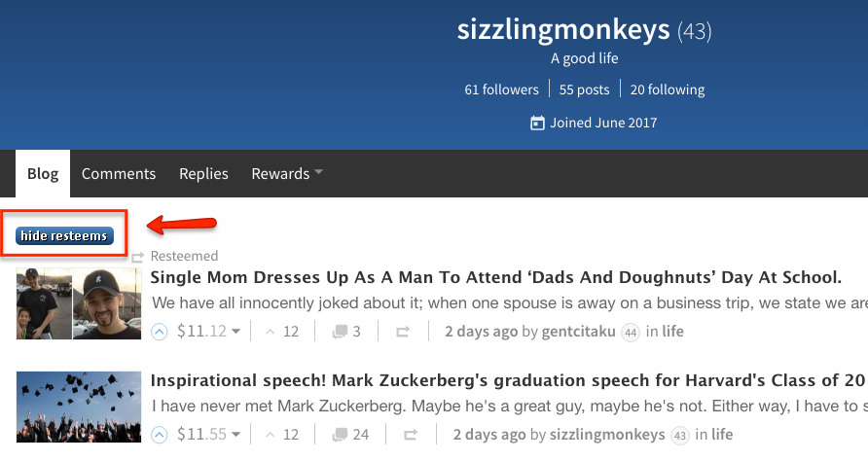The image size is (868, 461).
Task: Open the Blog tab
Action: coord(43,174)
